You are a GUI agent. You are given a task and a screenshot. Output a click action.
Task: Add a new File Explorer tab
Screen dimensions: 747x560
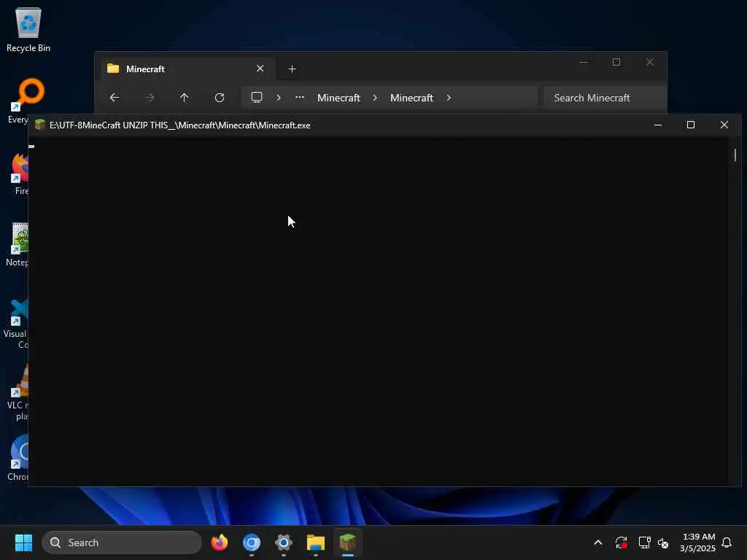(x=293, y=69)
